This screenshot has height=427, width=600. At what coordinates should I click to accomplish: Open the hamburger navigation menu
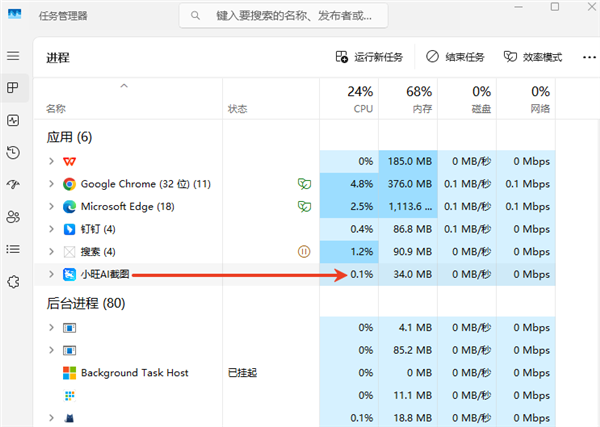[x=13, y=56]
